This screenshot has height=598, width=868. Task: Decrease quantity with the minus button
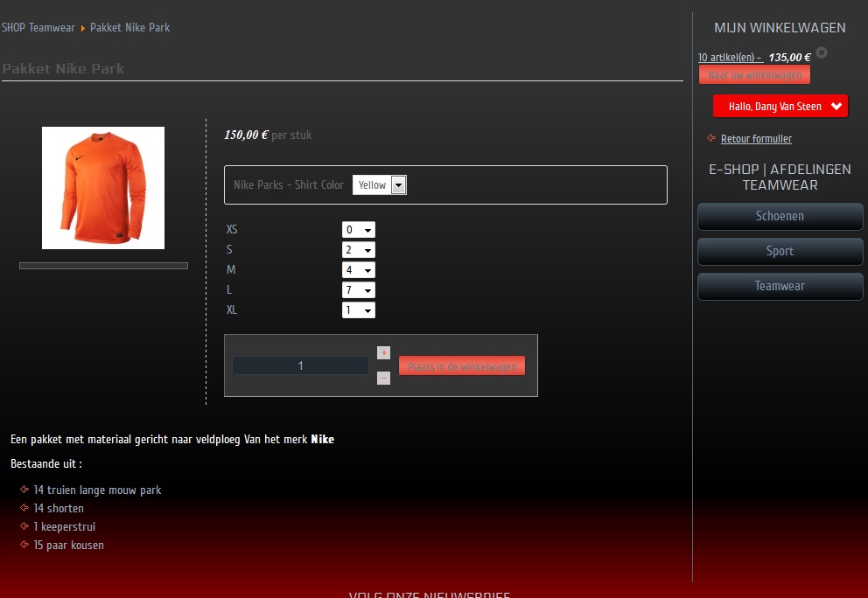click(383, 378)
